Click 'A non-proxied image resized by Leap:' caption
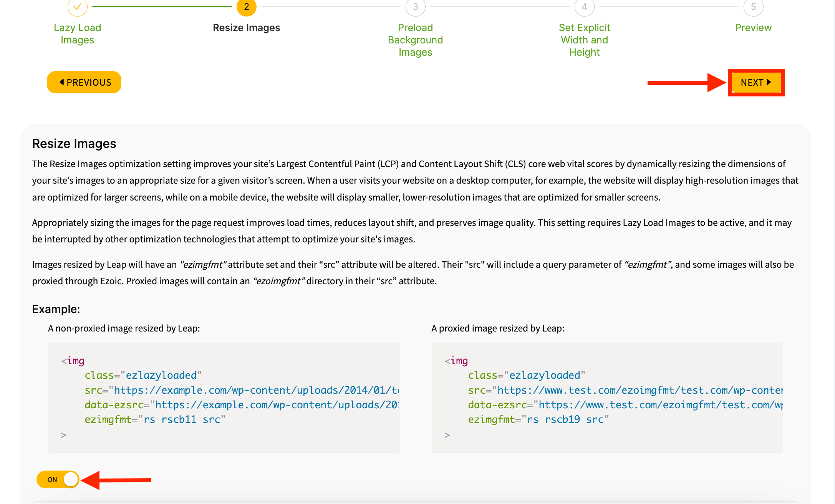This screenshot has height=504, width=835. tap(124, 328)
